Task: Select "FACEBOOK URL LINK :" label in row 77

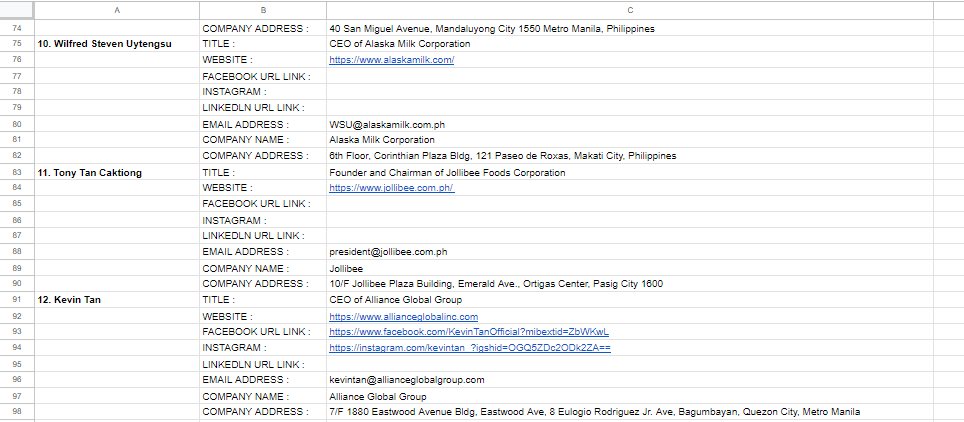Action: click(263, 76)
